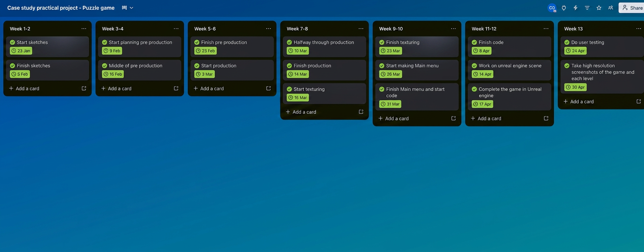644x252 pixels.
Task: Expand the board view switcher chevron
Action: [132, 8]
